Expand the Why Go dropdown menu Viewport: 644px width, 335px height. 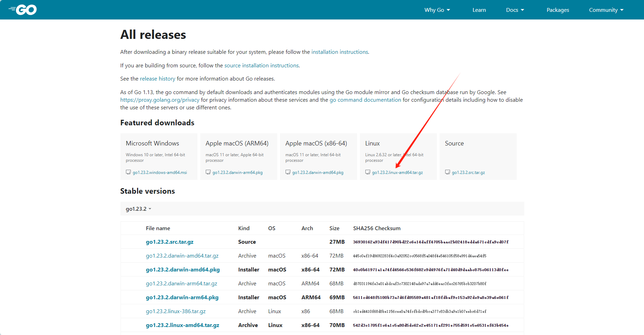tap(437, 10)
